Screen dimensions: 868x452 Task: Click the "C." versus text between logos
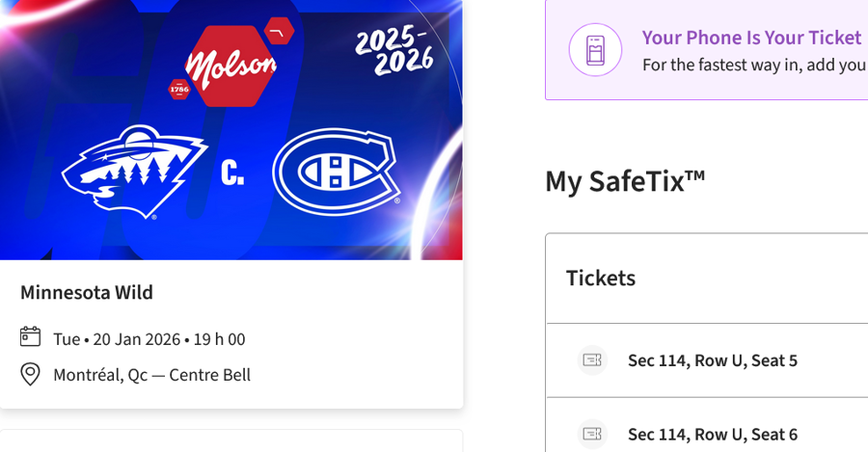[x=232, y=173]
